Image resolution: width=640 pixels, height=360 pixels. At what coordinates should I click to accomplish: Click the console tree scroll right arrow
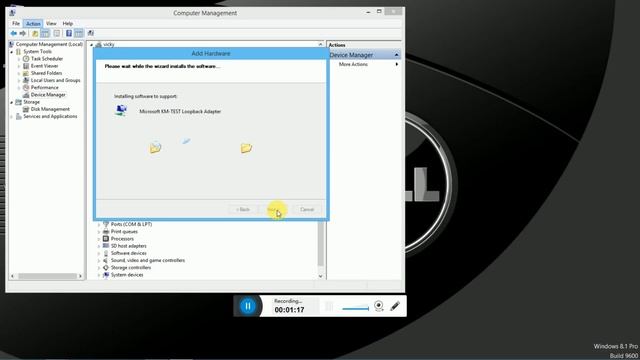[x=80, y=276]
